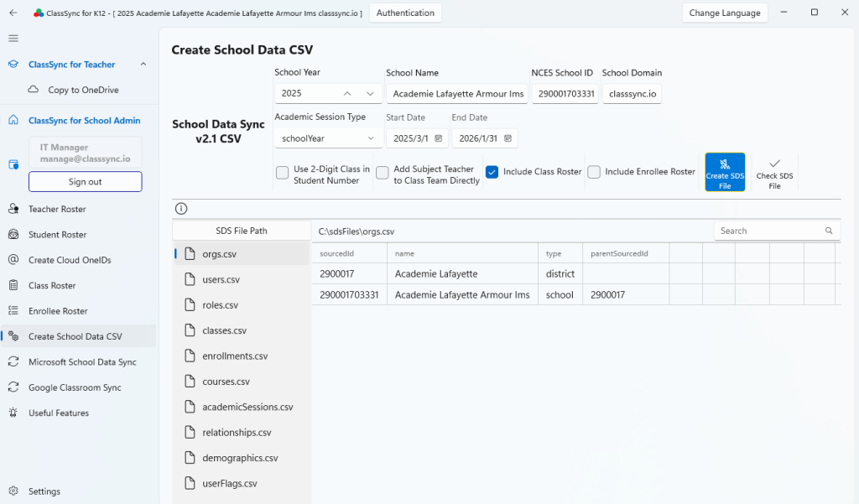Screen dimensions: 859x504
Task: Open Create School Data CSV menu item
Action: 79,336
